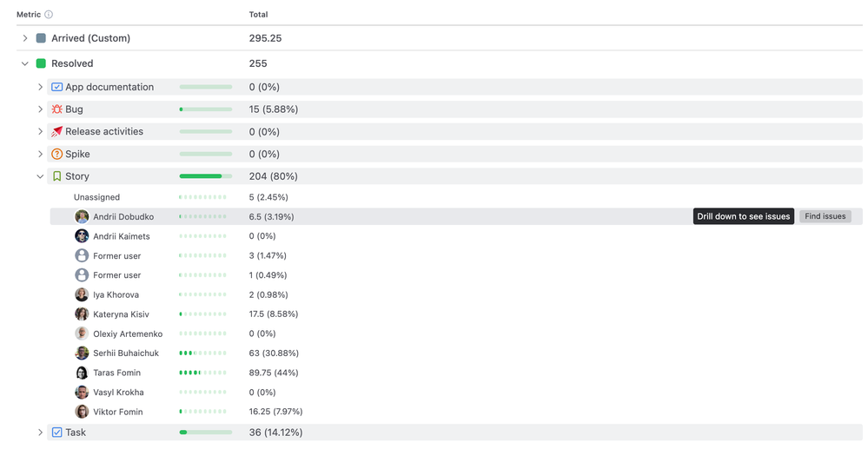868x449 pixels.
Task: Expand the Task issue type row
Action: (40, 432)
